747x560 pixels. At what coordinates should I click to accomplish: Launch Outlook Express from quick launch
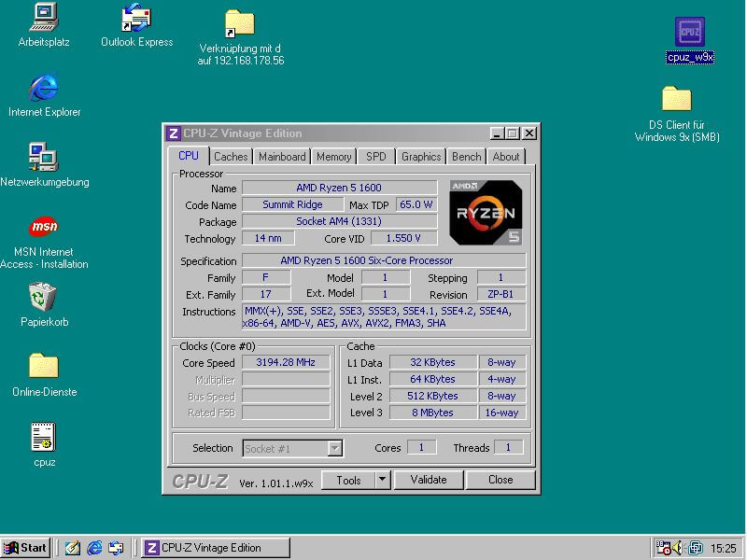click(x=116, y=548)
